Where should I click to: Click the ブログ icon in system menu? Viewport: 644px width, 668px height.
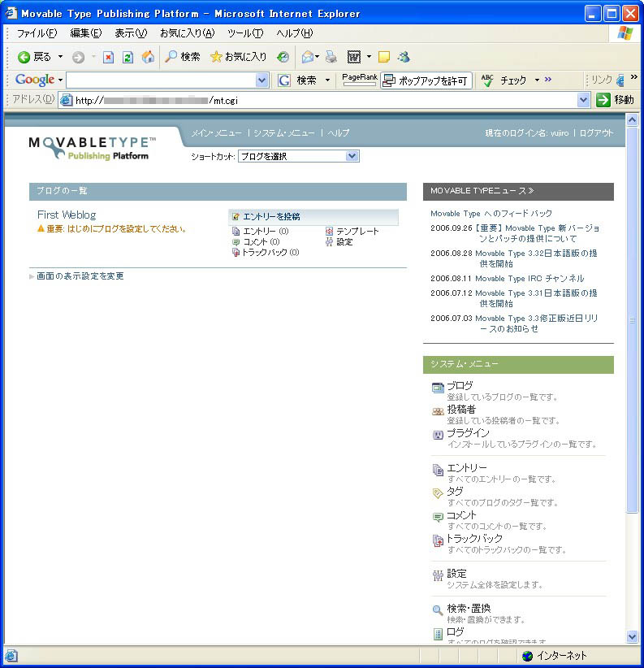[438, 388]
